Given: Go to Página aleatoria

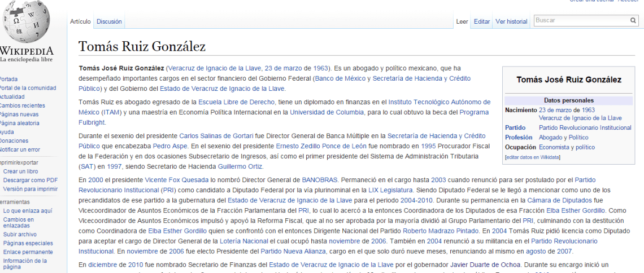Looking at the screenshot, I should (19, 123).
